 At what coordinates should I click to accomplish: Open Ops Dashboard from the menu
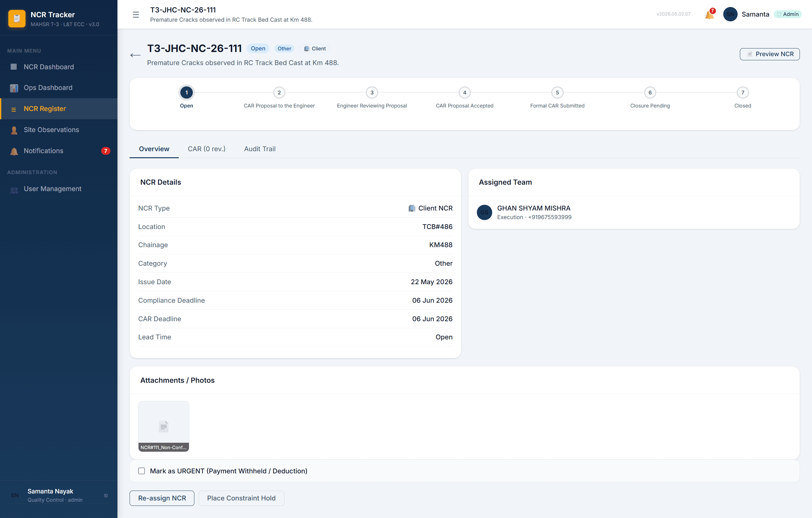(x=59, y=88)
